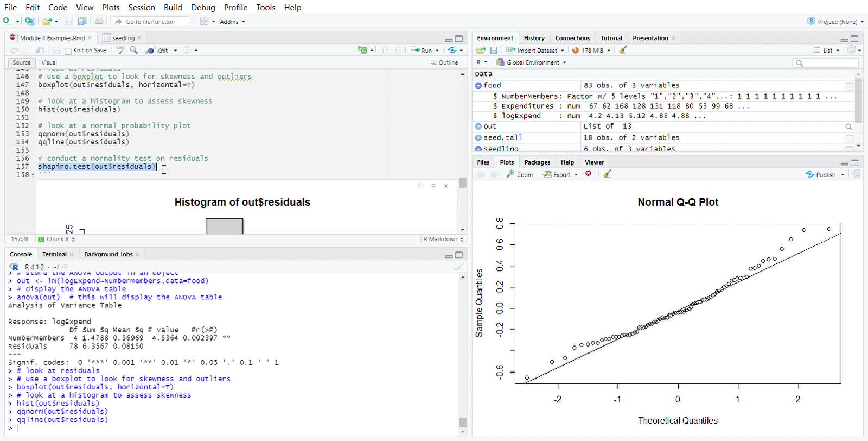Click the Source editor mode button
Image resolution: width=868 pixels, height=441 pixels.
point(22,63)
